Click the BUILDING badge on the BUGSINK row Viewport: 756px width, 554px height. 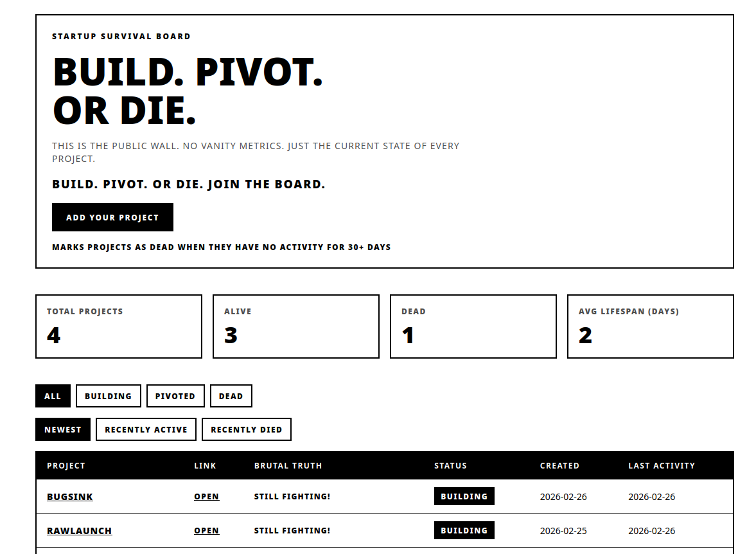pyautogui.click(x=464, y=496)
